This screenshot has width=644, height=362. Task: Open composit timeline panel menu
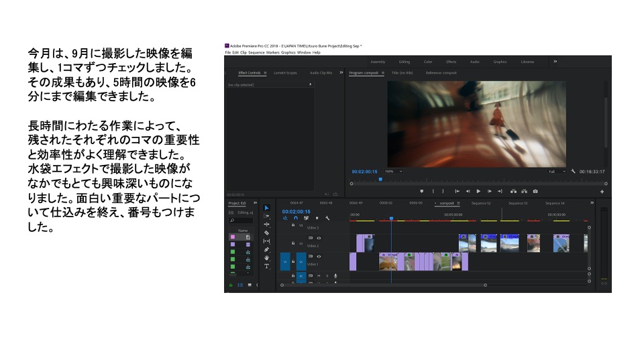pos(458,203)
